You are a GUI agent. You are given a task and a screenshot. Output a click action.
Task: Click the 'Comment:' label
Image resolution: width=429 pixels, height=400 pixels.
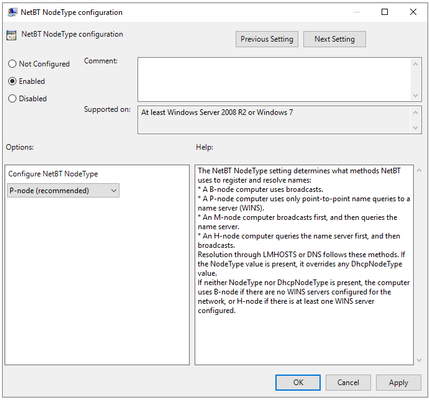tap(101, 61)
